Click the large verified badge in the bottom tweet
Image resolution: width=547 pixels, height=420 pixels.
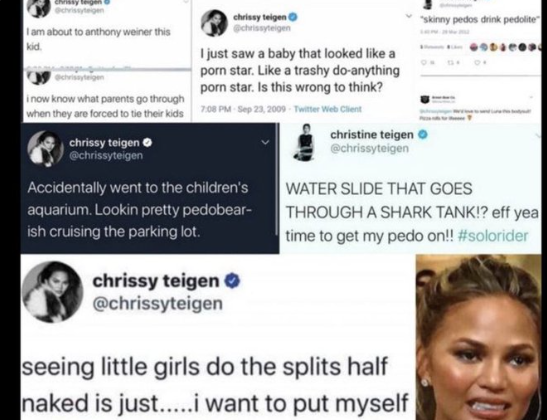pos(232,280)
